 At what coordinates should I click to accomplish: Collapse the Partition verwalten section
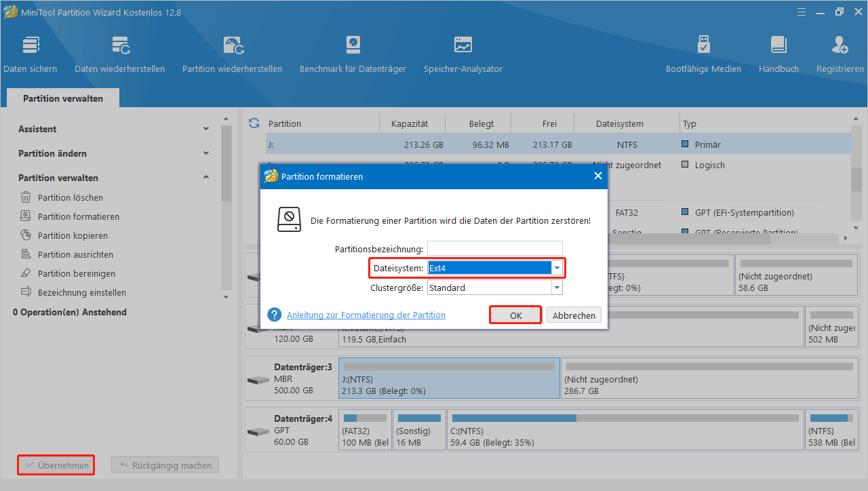[206, 178]
